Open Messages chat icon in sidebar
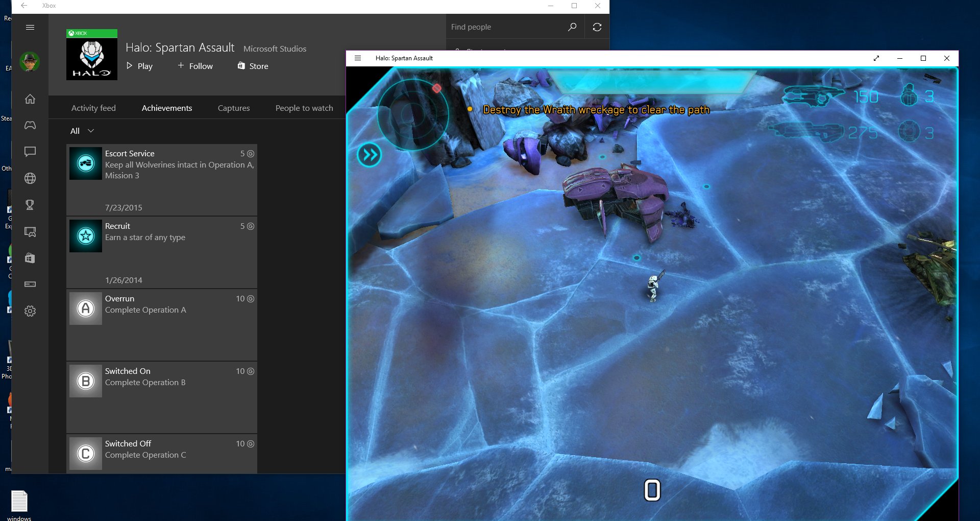The width and height of the screenshot is (980, 521). tap(30, 152)
